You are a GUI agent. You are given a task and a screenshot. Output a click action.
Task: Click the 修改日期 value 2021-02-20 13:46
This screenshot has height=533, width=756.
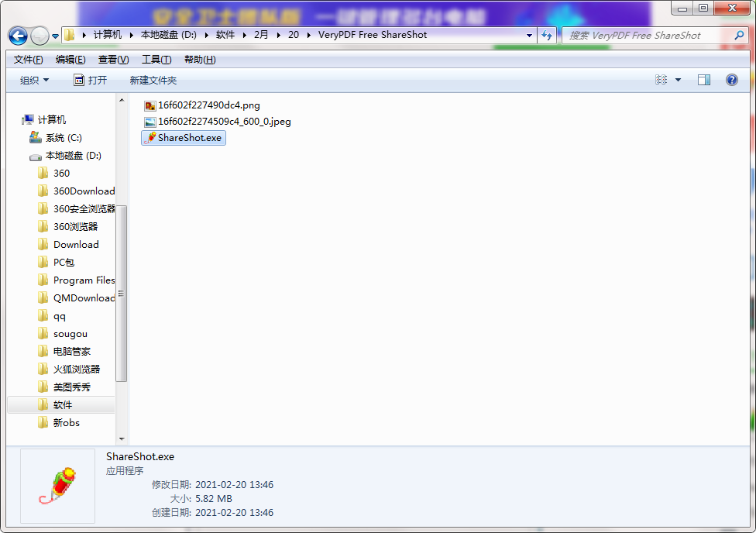pos(235,485)
